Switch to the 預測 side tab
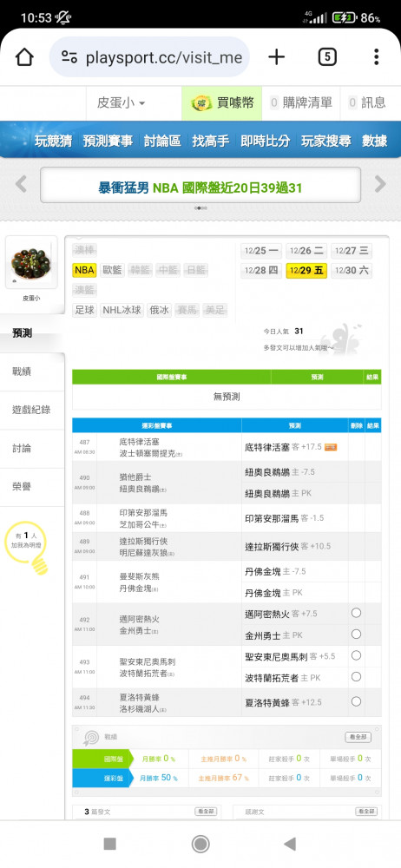The width and height of the screenshot is (401, 868). tap(32, 333)
